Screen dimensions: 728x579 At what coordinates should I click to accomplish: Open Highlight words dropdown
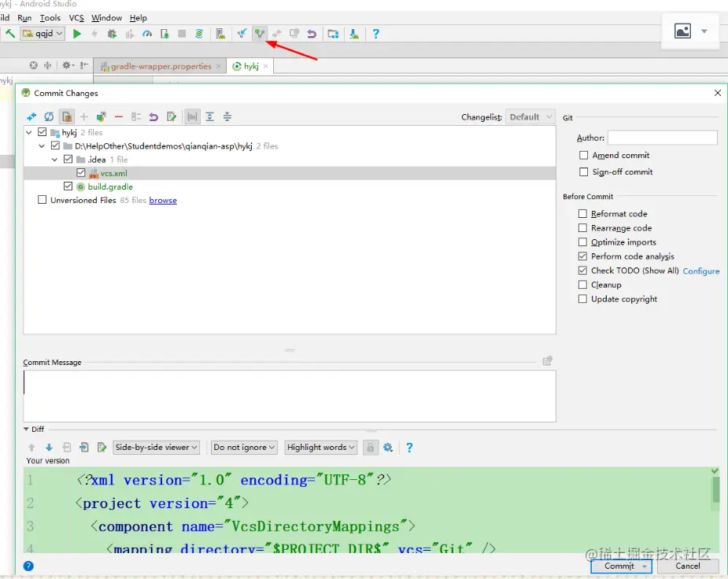click(x=321, y=448)
